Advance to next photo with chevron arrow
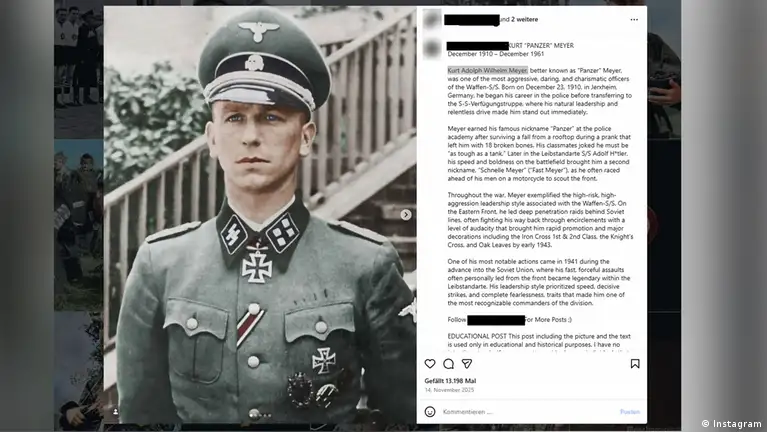The image size is (767, 432). pos(406,215)
